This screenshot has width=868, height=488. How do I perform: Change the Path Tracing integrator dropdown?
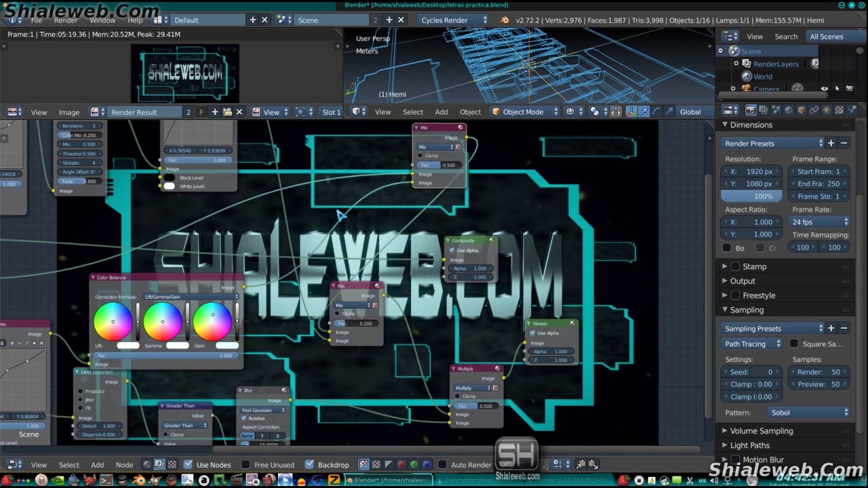pos(752,344)
